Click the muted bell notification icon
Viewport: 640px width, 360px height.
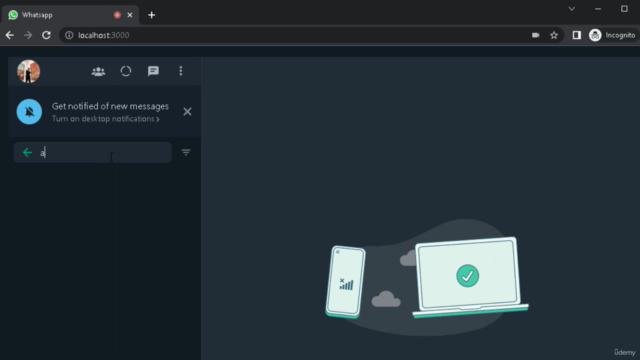[x=29, y=111]
